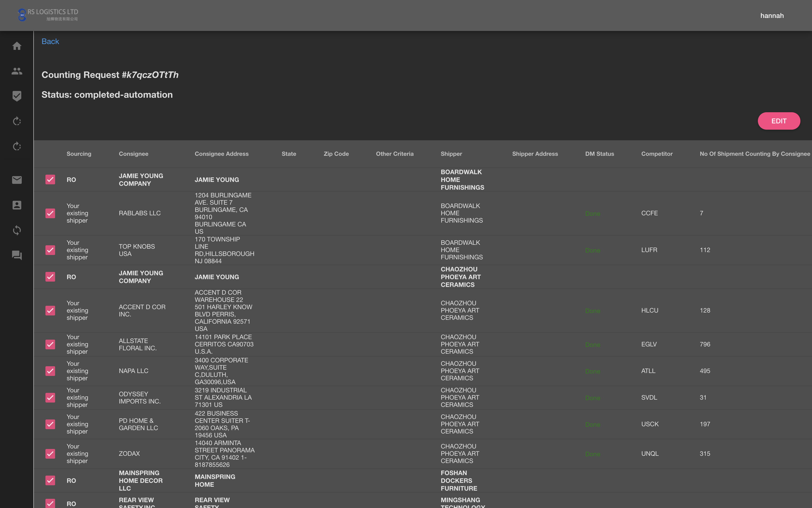The width and height of the screenshot is (812, 508).
Task: Select the NAPA LLC consignee cell
Action: [133, 371]
